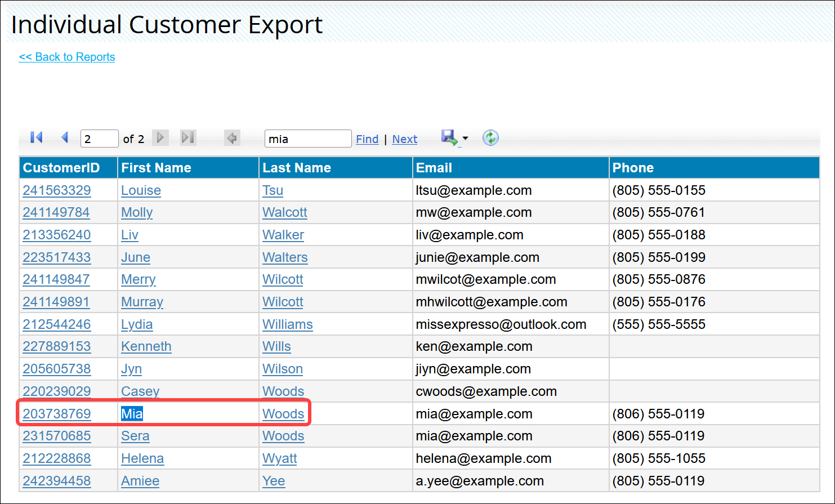
Task: Open customer ID 220239029
Action: [57, 391]
